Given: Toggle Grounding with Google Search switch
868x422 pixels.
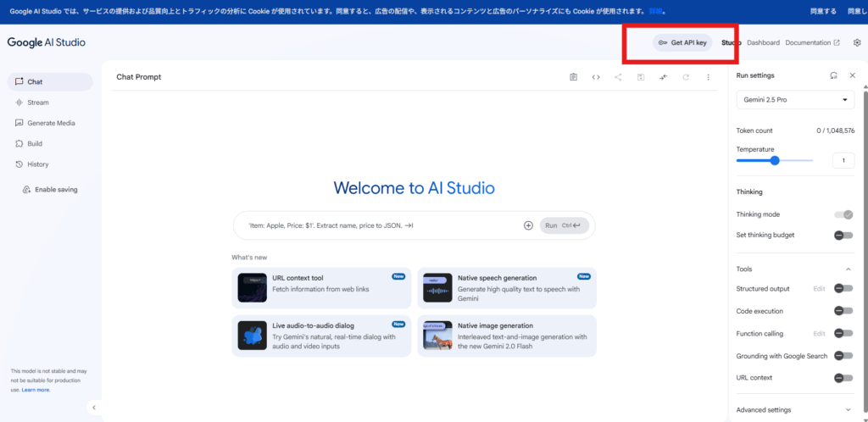Looking at the screenshot, I should tap(843, 356).
